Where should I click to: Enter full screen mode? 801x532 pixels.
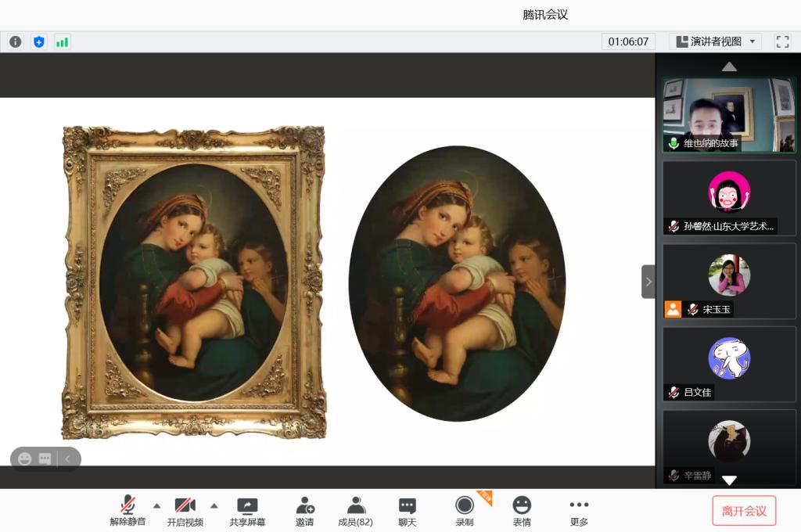[782, 42]
